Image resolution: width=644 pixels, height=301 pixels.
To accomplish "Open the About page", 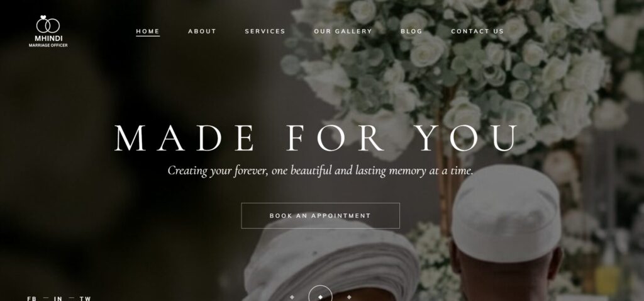I will click(x=202, y=31).
